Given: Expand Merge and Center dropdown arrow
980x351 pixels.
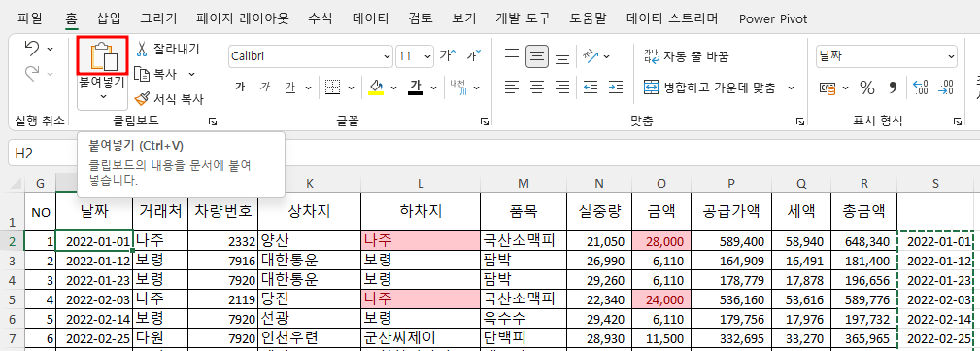Looking at the screenshot, I should point(792,88).
